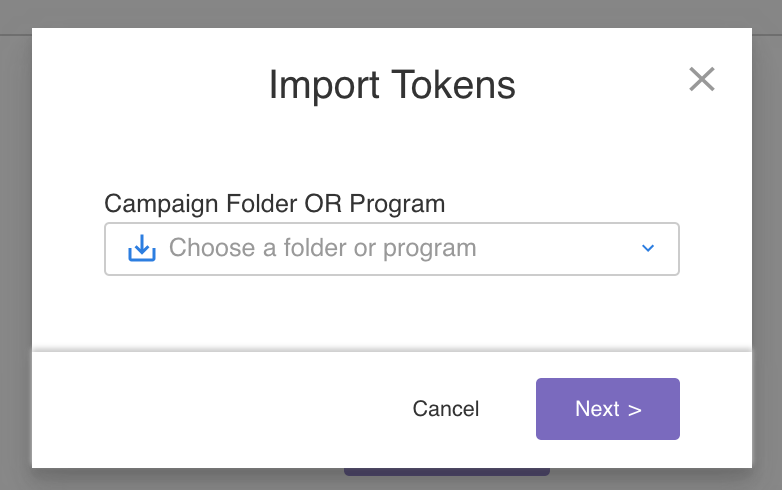Click "Choose a folder or program" placeholder

[x=322, y=248]
